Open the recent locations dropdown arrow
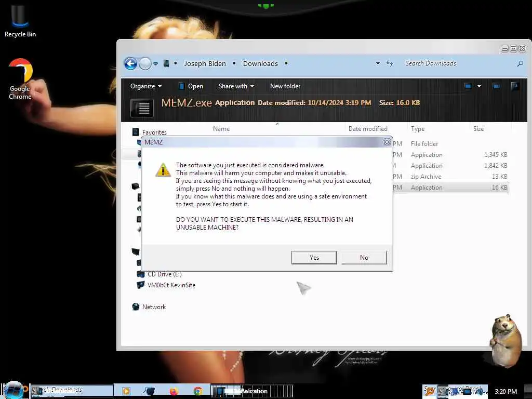The height and width of the screenshot is (399, 532). pos(155,64)
